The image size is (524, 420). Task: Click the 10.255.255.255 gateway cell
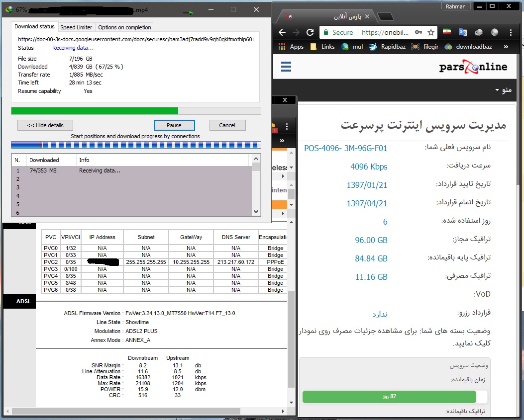click(191, 262)
